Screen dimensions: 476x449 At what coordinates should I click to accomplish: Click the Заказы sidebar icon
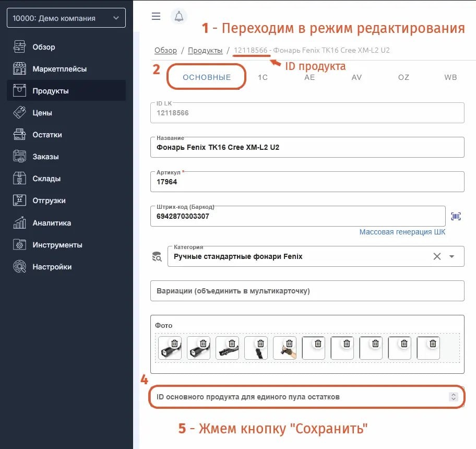19,156
